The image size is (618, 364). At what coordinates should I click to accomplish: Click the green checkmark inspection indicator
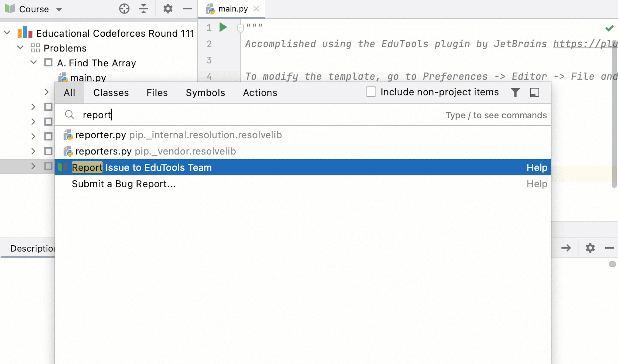click(609, 28)
